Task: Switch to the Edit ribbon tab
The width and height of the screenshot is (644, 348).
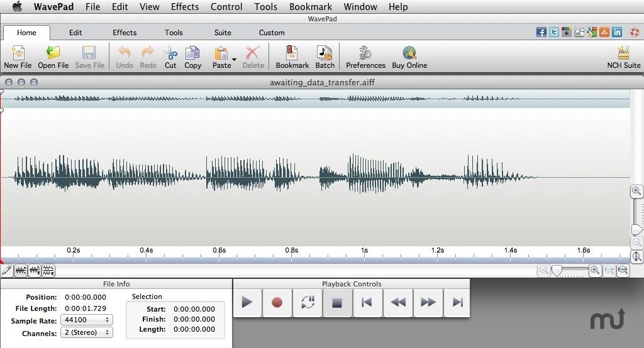Action: pos(75,33)
